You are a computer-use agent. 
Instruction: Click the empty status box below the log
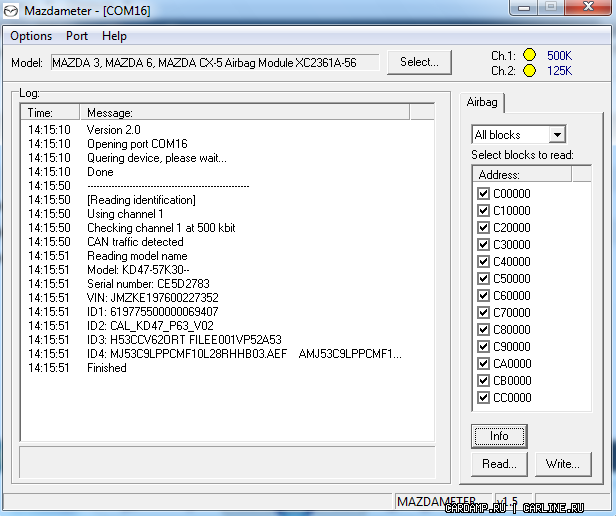(x=227, y=462)
